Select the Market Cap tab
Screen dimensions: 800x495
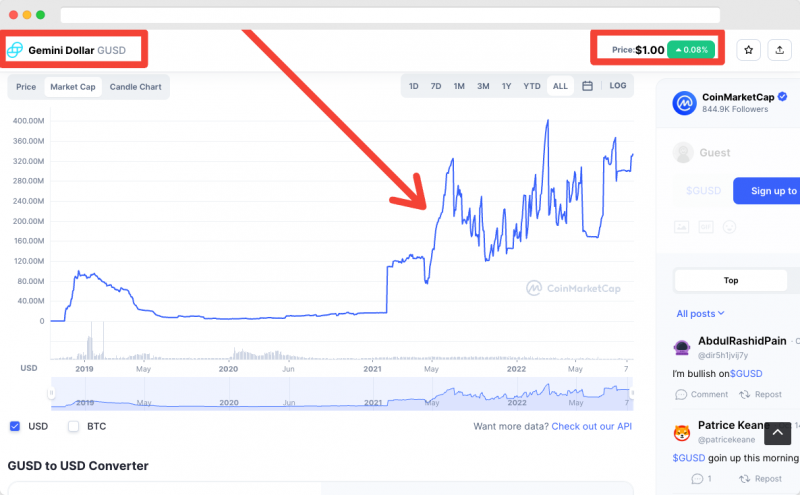(x=73, y=87)
